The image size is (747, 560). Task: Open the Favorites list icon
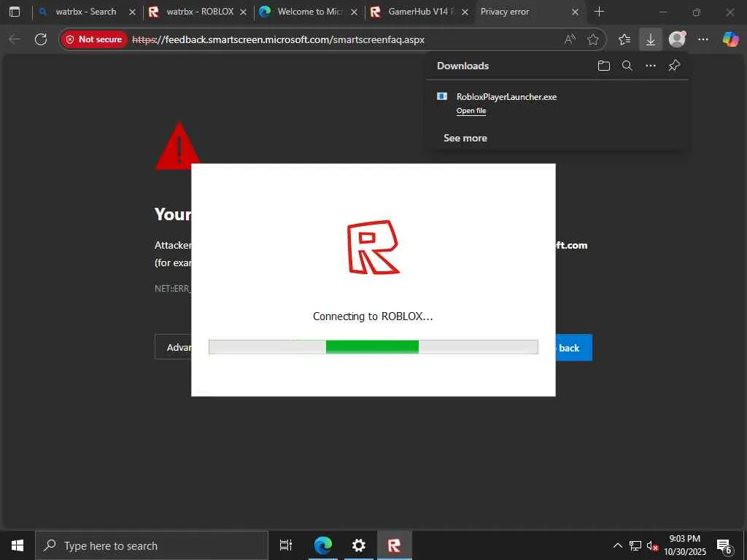624,39
